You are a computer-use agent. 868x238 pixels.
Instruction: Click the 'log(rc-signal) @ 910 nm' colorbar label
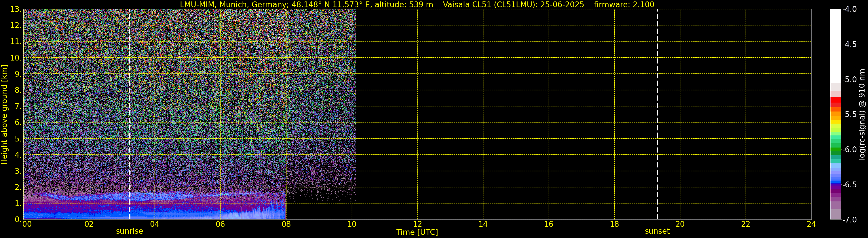click(862, 114)
